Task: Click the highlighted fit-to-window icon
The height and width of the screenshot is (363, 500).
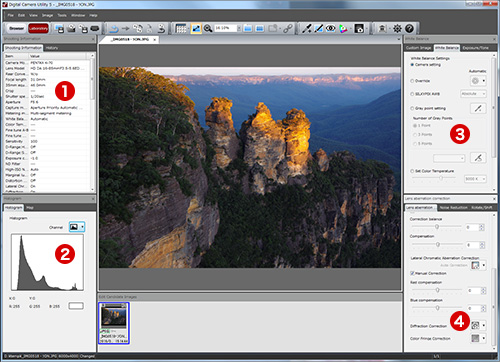Action: pyautogui.click(x=196, y=29)
